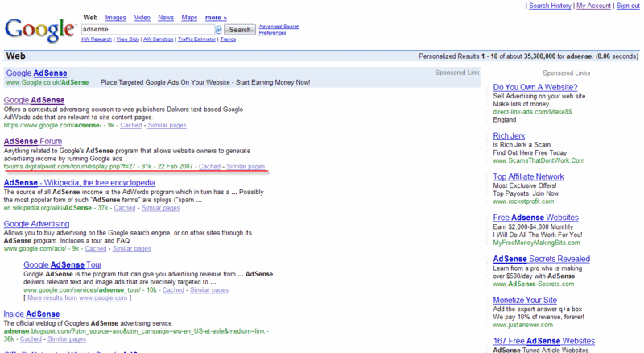The width and height of the screenshot is (644, 353).
Task: Open Similar pages for google.com/adsense result
Action: [x=167, y=125]
